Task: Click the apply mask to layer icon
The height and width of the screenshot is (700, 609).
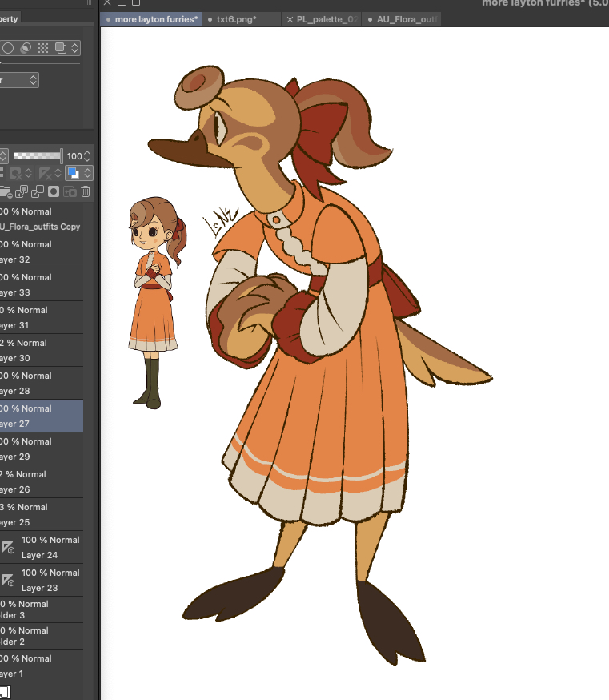Action: tap(70, 191)
